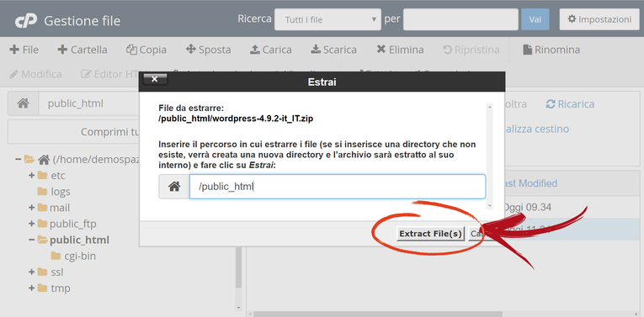The width and height of the screenshot is (644, 317).
Task: Click the Extract File(s) button
Action: coord(430,234)
